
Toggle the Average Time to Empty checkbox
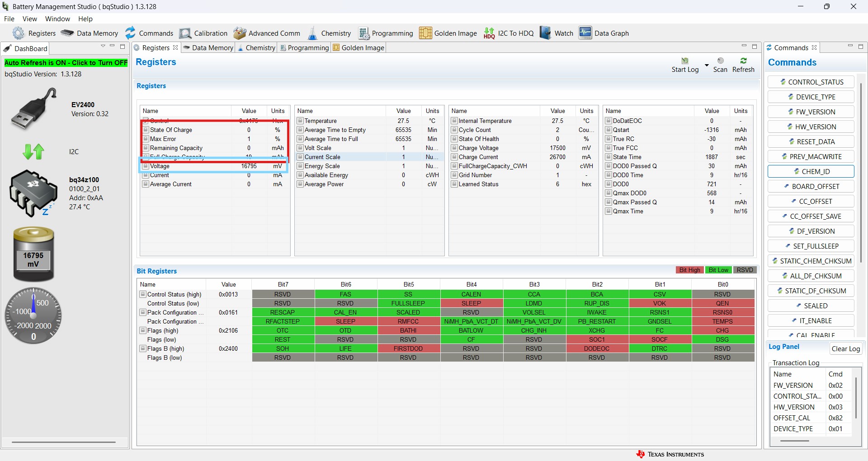pyautogui.click(x=300, y=130)
